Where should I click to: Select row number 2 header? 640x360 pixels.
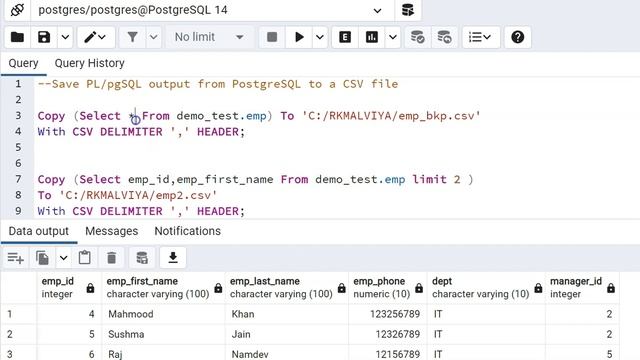[18, 334]
